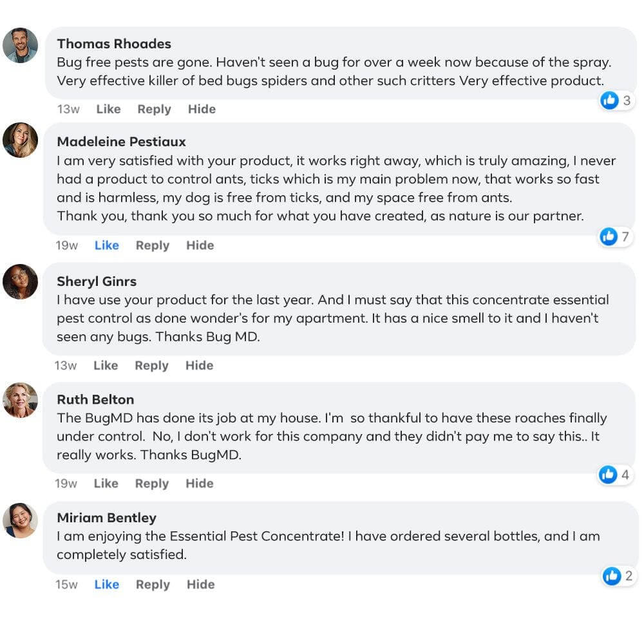The height and width of the screenshot is (644, 644).
Task: Click Ruth Belton's profile photo
Action: point(20,400)
